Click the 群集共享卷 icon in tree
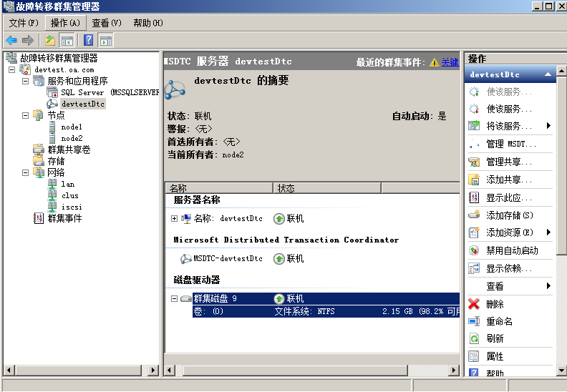The width and height of the screenshot is (567, 392). click(39, 150)
